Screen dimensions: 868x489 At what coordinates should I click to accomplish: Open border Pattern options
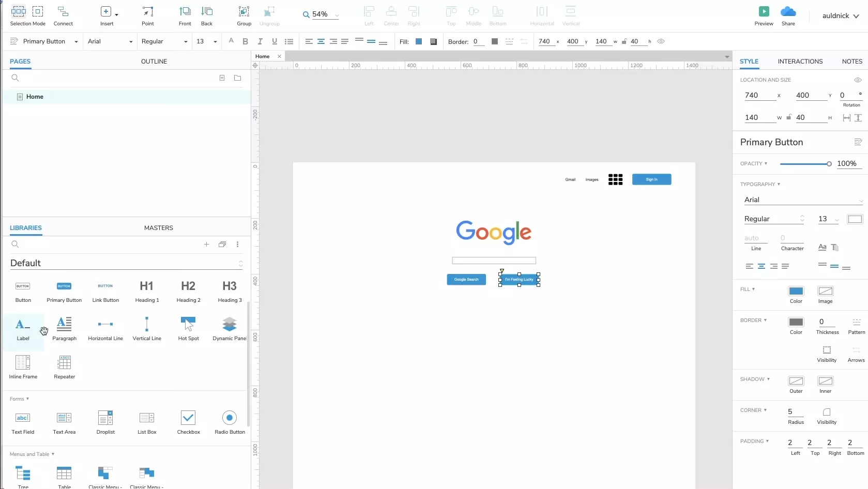pos(856,326)
